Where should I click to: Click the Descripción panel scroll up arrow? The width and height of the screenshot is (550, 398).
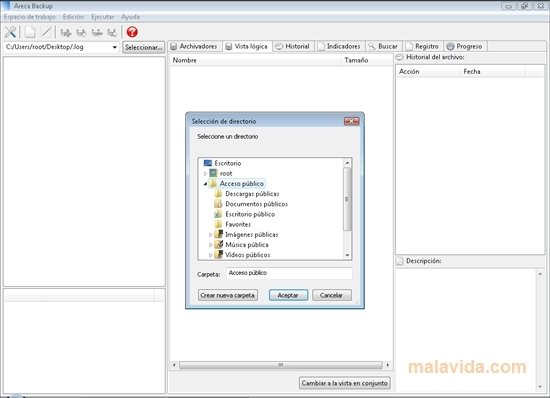540,274
